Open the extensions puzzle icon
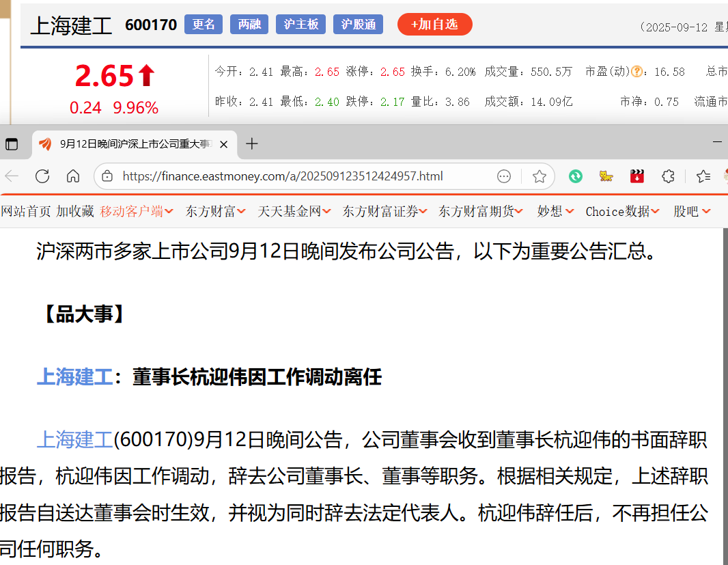 tap(668, 176)
